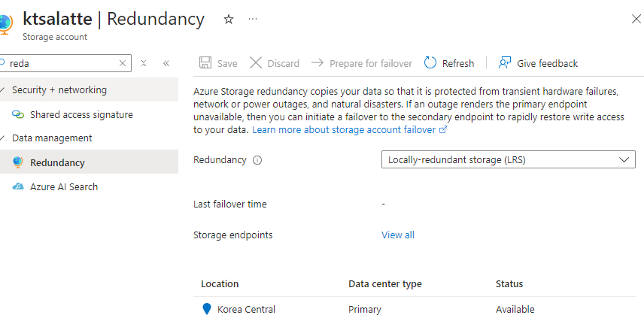Click the Save toolbar label
644x318 pixels.
click(x=227, y=64)
